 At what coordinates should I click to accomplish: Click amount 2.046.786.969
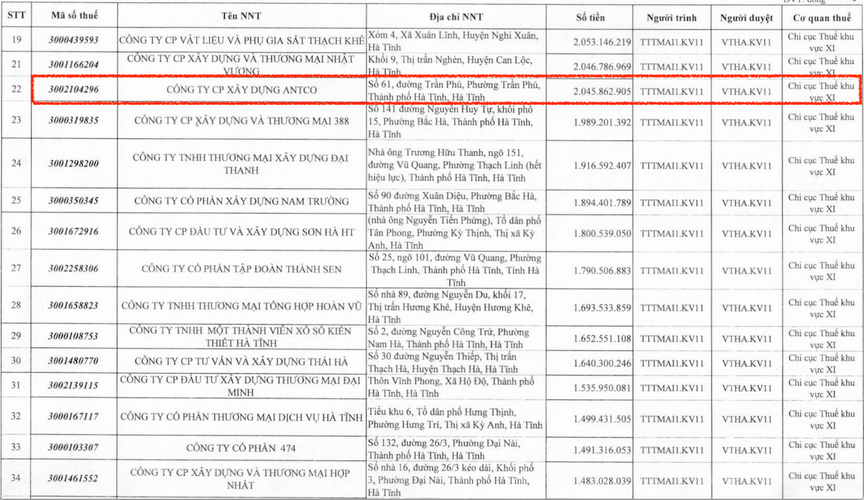tap(602, 67)
